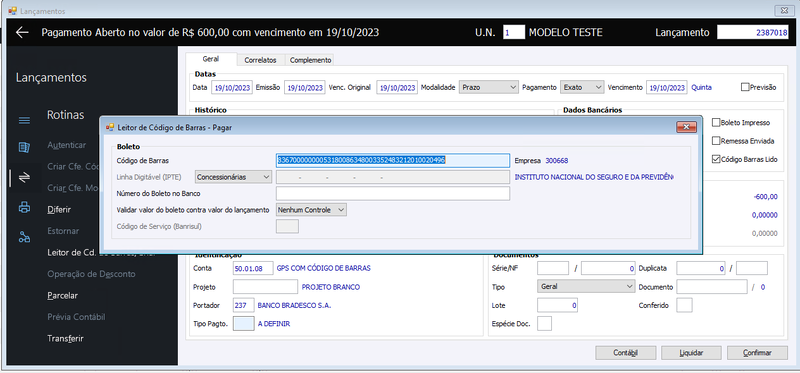Open the hamburger menu icon in sidebar

tap(24, 121)
